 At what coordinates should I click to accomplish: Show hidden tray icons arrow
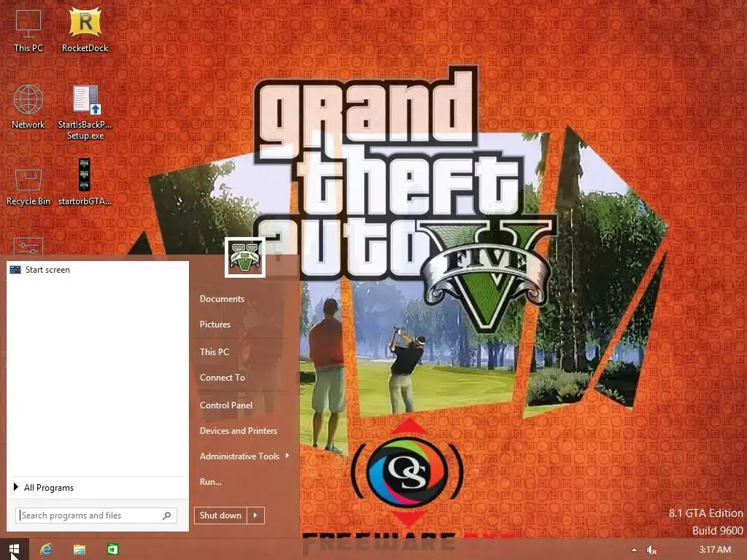coord(634,550)
